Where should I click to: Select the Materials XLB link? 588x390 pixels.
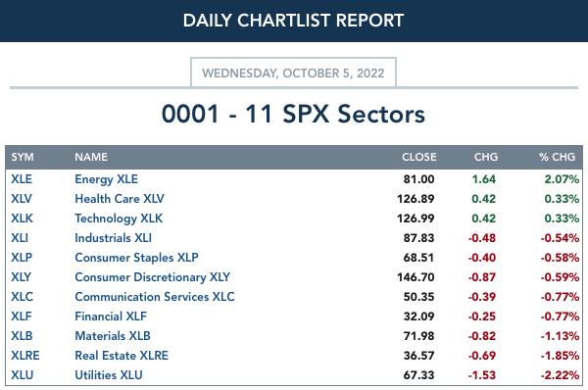[x=113, y=336]
